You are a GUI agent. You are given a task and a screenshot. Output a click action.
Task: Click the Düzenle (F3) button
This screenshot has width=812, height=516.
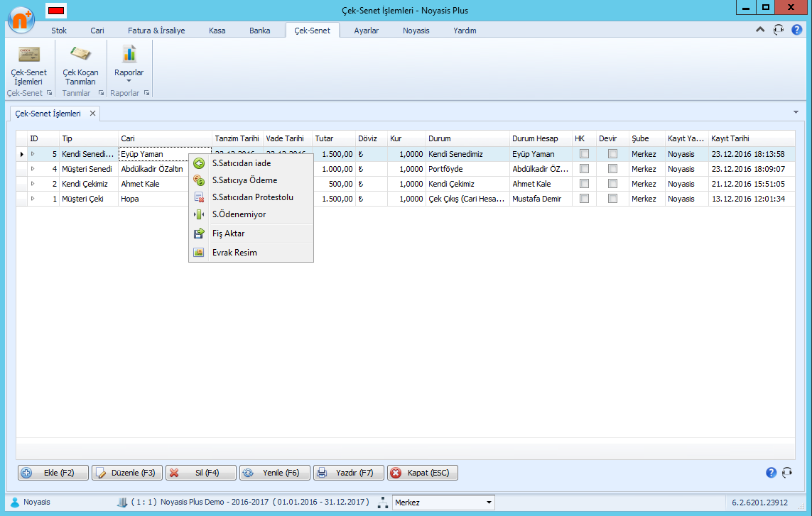point(127,473)
